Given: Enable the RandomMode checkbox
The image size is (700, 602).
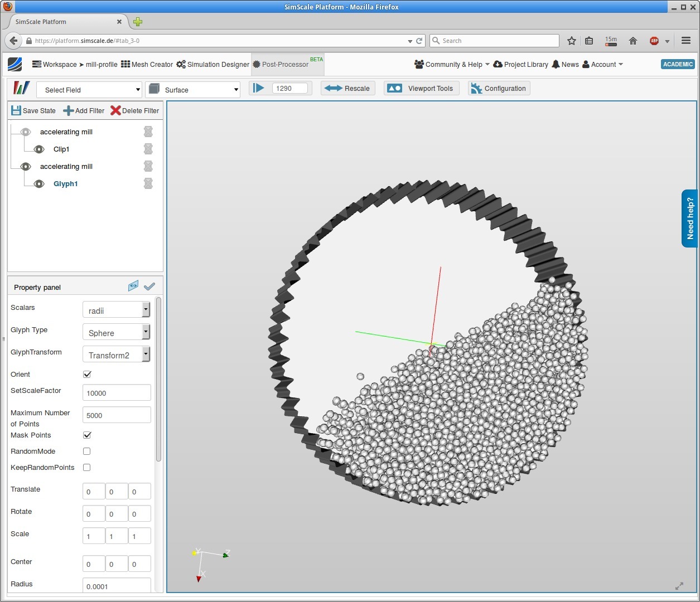Looking at the screenshot, I should coord(87,451).
